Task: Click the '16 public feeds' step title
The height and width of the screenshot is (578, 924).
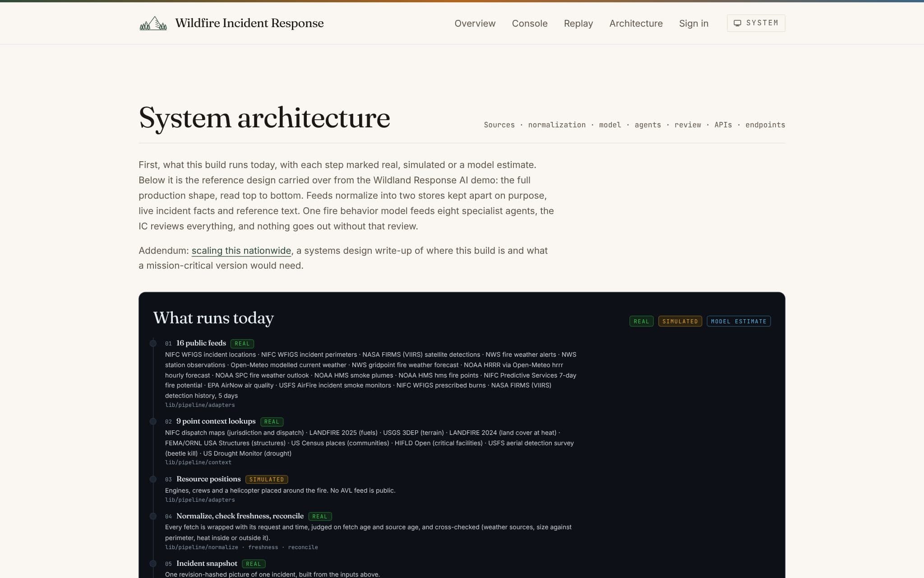Action: [201, 343]
